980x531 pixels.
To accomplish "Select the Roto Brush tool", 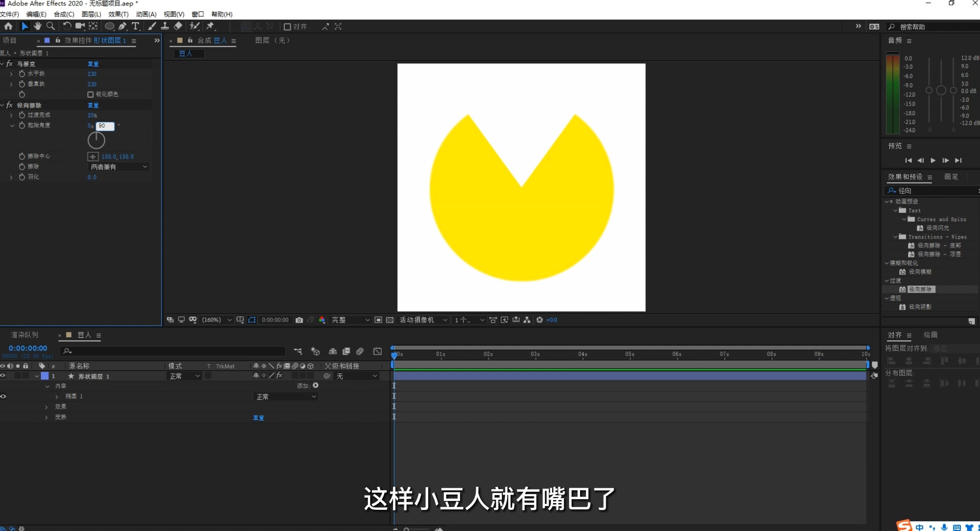I will 195,26.
